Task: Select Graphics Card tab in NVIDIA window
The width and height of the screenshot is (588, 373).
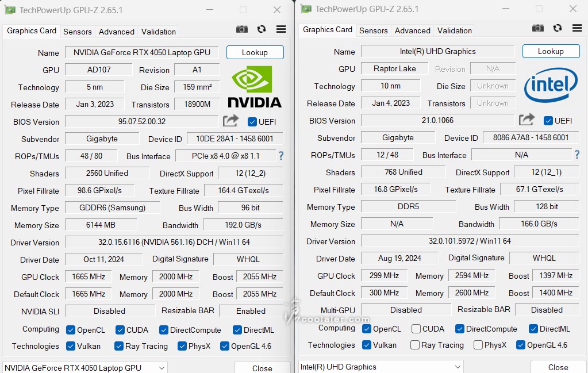Action: click(x=32, y=30)
